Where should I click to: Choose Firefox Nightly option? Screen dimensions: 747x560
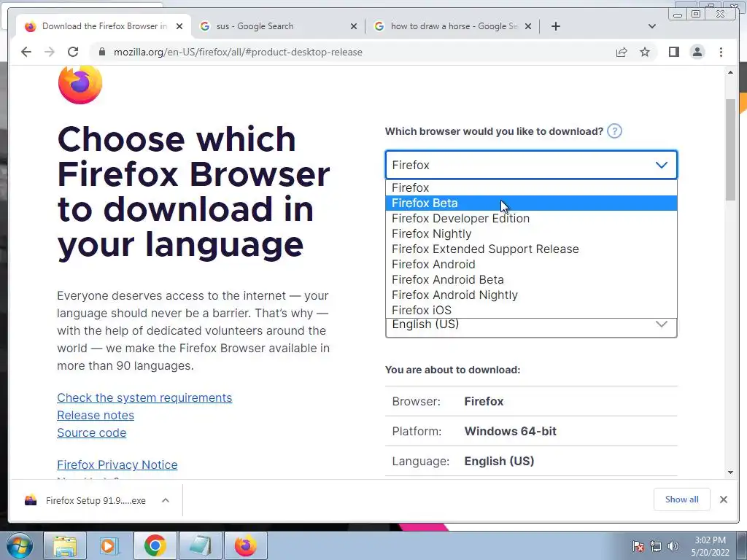pyautogui.click(x=531, y=233)
